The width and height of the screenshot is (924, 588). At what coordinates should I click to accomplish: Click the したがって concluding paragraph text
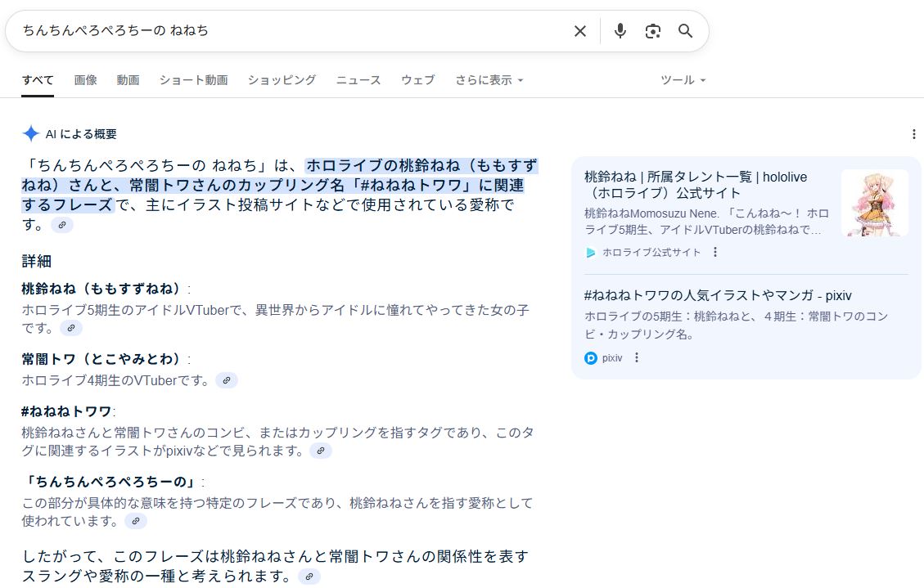(x=275, y=566)
